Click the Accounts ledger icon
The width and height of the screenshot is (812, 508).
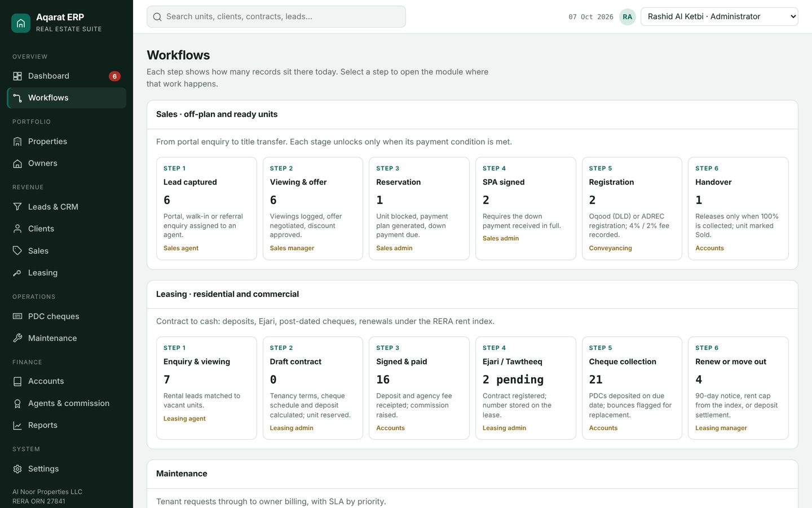coord(17,382)
